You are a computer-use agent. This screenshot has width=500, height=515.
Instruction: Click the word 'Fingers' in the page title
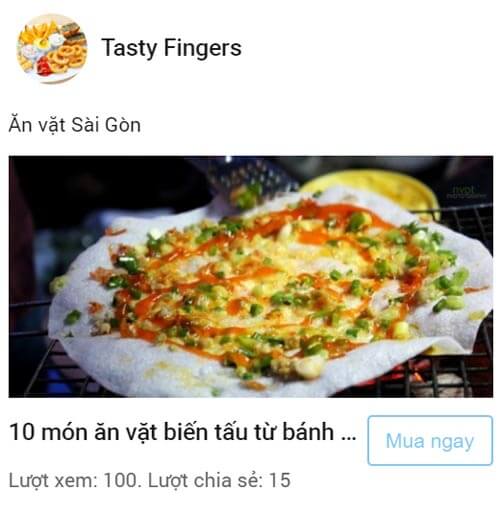203,48
